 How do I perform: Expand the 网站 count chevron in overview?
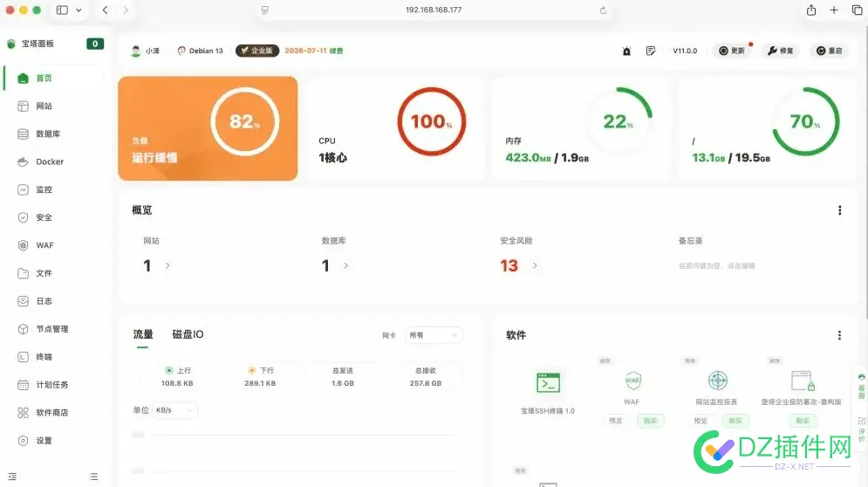pos(167,266)
